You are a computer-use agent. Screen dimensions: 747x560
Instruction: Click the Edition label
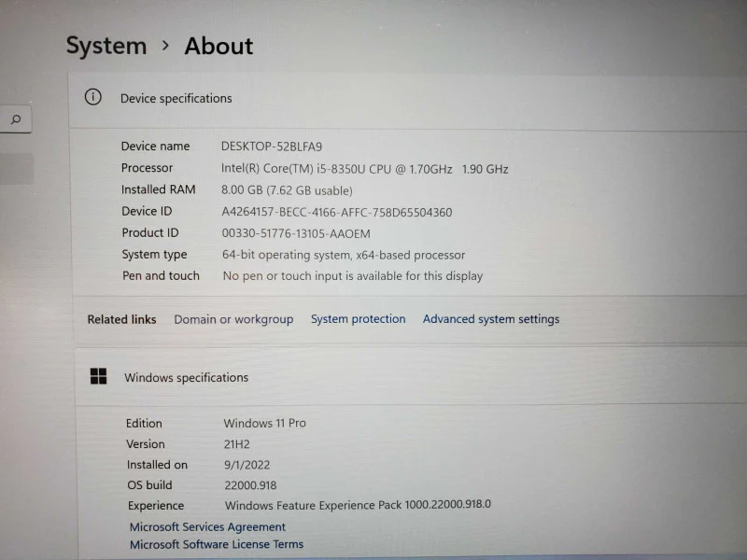tap(144, 424)
